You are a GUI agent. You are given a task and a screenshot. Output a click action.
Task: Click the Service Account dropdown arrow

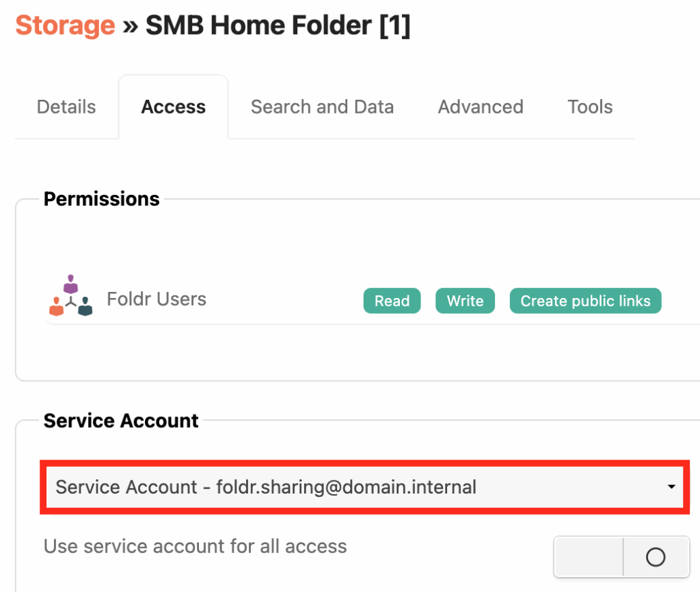click(671, 487)
